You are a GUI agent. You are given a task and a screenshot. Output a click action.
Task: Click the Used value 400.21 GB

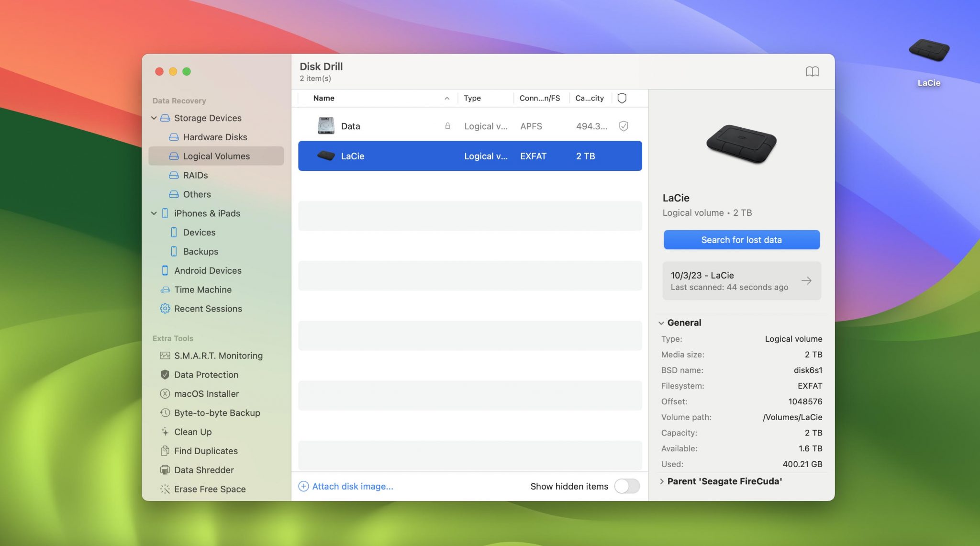pyautogui.click(x=802, y=464)
